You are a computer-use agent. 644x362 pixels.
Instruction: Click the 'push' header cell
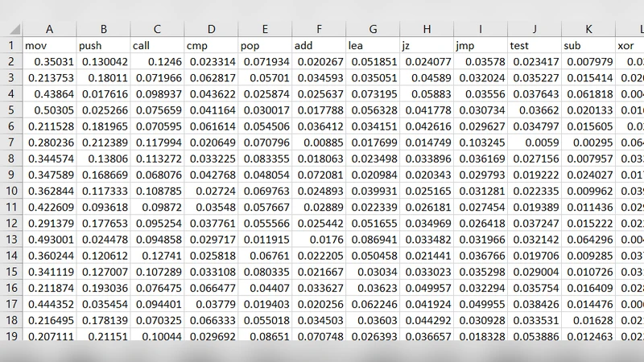click(103, 45)
